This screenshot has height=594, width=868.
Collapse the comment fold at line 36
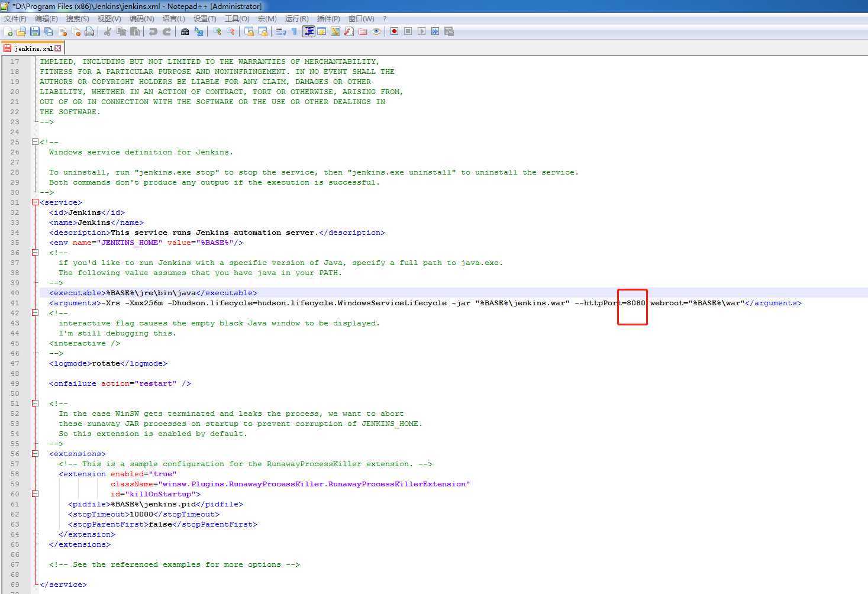tap(35, 253)
